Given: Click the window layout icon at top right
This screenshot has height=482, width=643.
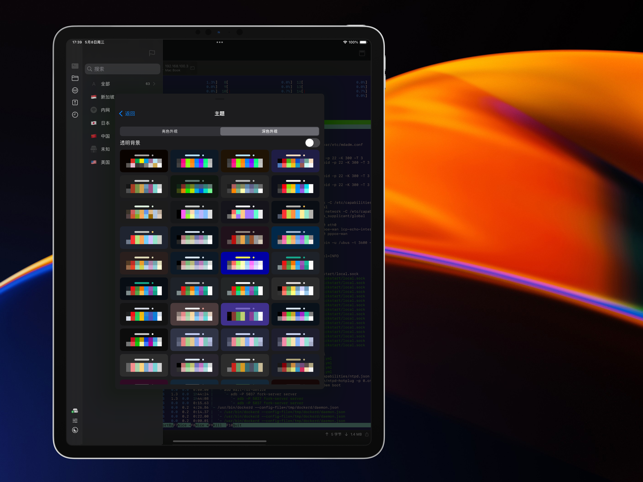Looking at the screenshot, I should click(x=362, y=53).
